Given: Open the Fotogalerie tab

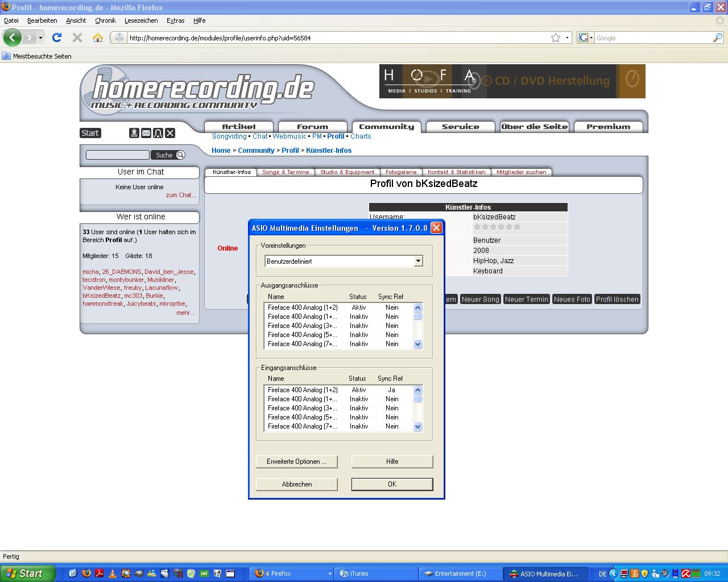Looking at the screenshot, I should click(x=401, y=172).
